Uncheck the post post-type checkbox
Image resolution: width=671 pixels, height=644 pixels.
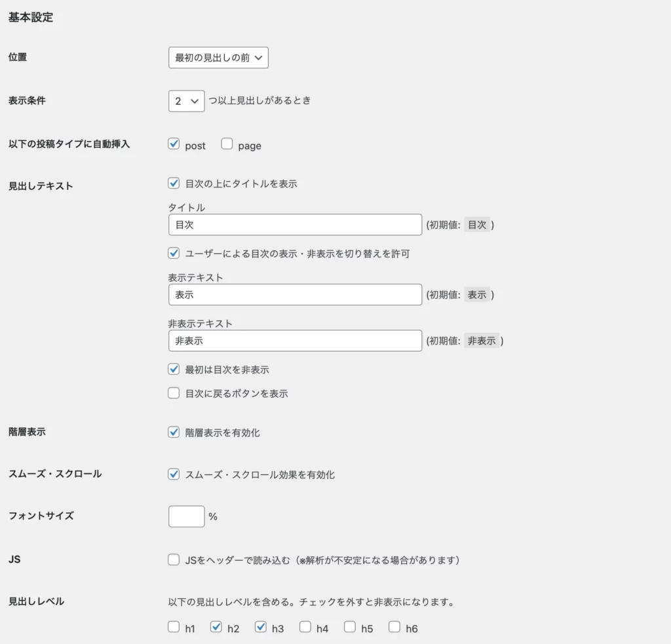click(x=174, y=144)
